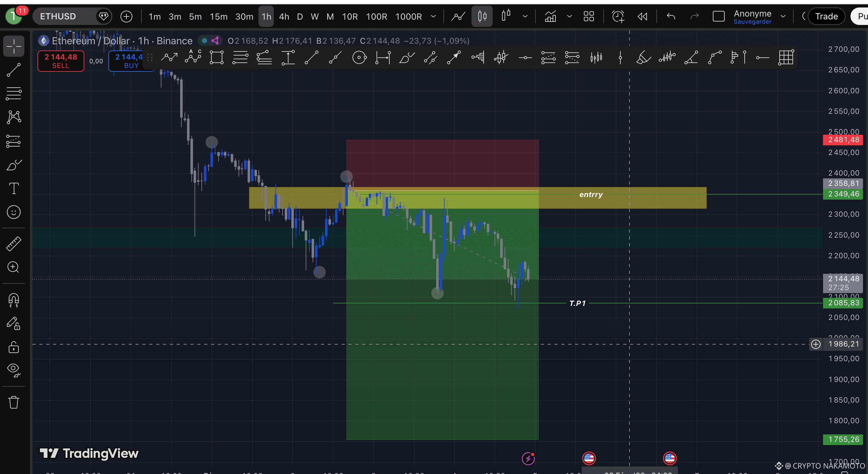
Task: Click the zoom in magnifier tool
Action: click(14, 267)
